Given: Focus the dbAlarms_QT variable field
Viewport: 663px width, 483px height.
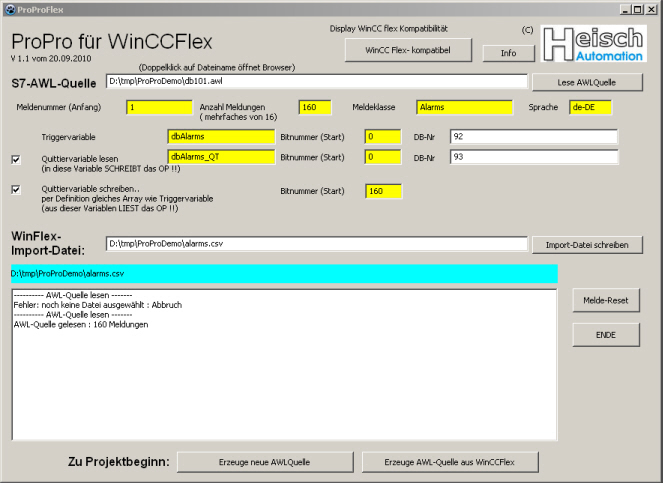Looking at the screenshot, I should 221,157.
